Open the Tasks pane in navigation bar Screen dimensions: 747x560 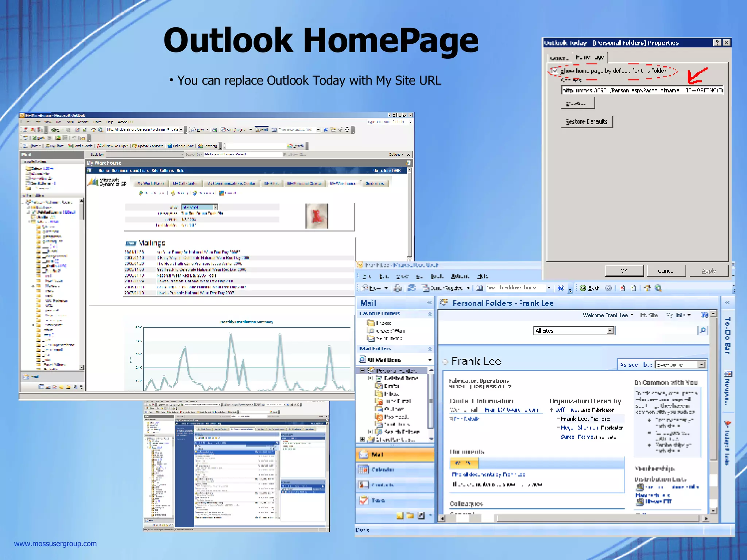[x=395, y=501]
